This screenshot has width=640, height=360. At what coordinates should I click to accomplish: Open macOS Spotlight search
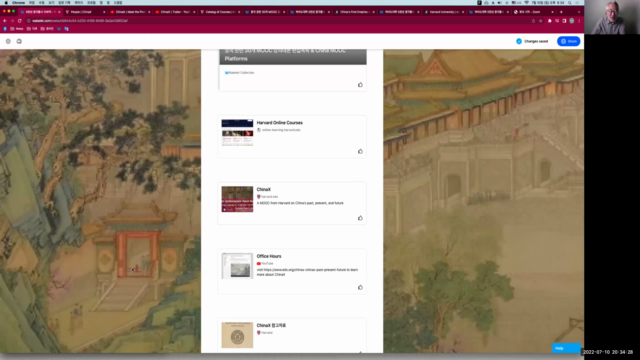click(x=570, y=2)
